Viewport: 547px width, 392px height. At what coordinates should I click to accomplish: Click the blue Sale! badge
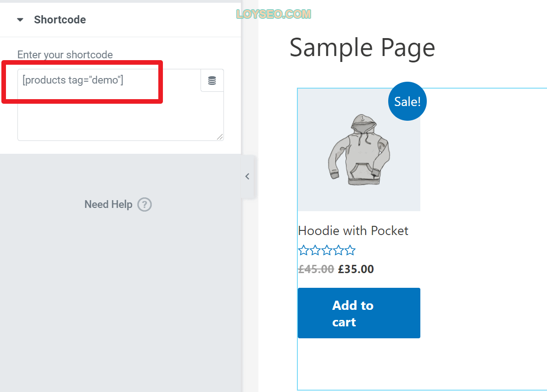[x=407, y=101]
